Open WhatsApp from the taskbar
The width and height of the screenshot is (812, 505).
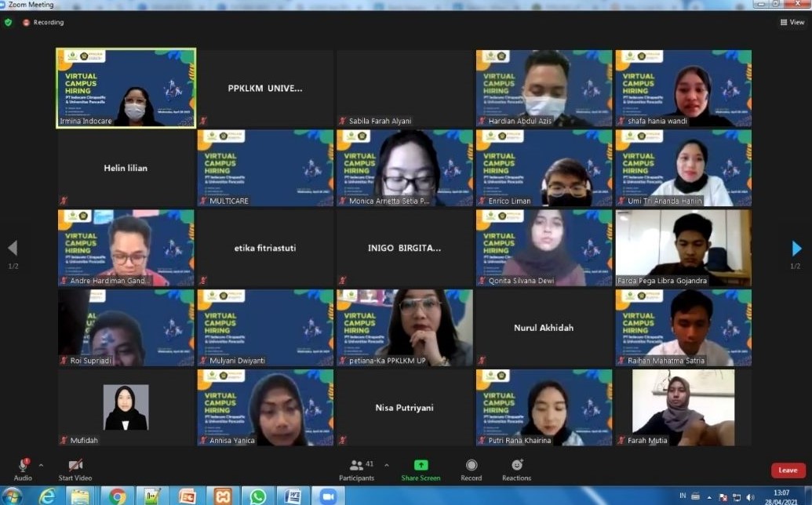point(258,496)
